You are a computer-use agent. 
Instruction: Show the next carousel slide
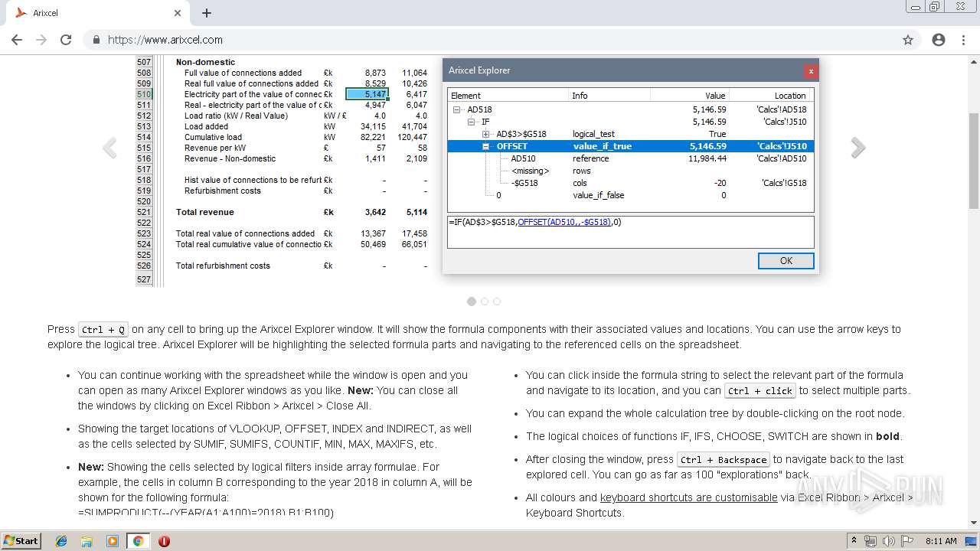point(858,148)
